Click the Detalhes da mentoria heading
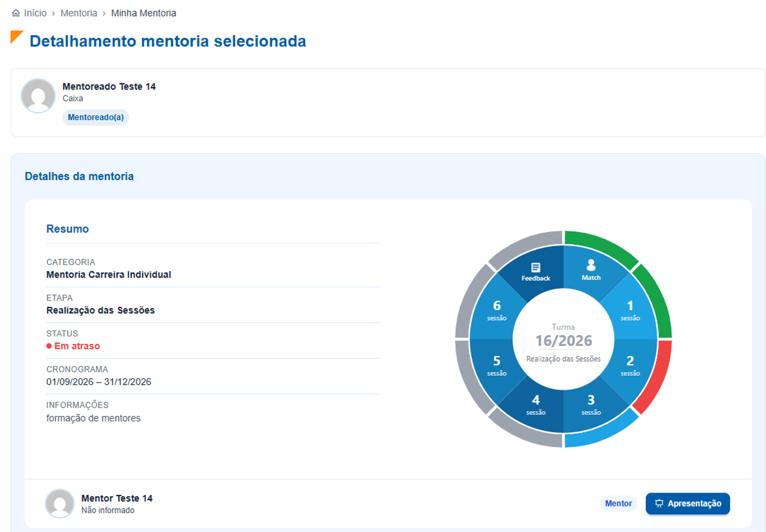766x532 pixels. (79, 176)
